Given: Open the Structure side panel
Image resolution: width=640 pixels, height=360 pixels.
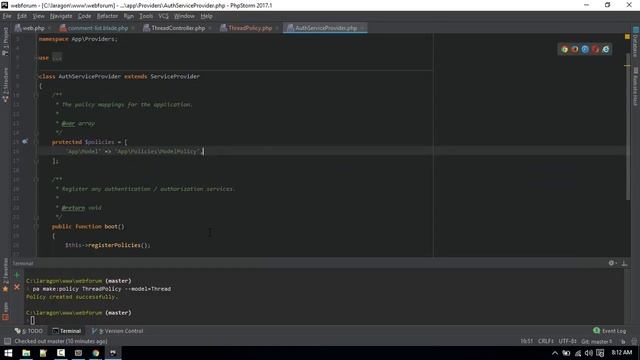Looking at the screenshot, I should pos(5,85).
